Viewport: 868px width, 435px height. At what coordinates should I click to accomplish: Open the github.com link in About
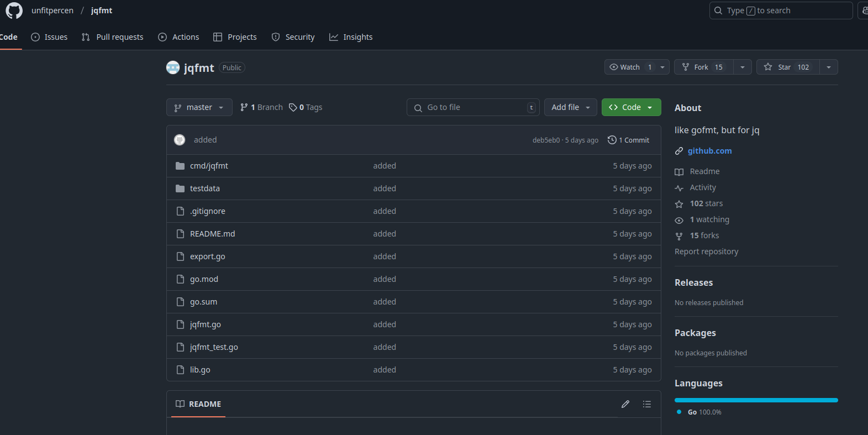(x=709, y=151)
